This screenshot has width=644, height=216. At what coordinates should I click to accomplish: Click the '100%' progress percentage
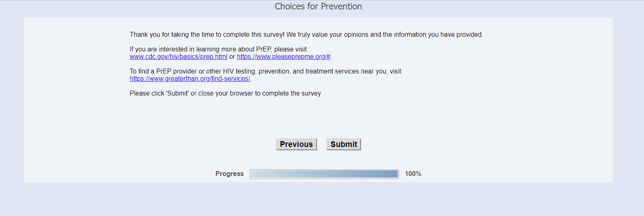pyautogui.click(x=413, y=174)
